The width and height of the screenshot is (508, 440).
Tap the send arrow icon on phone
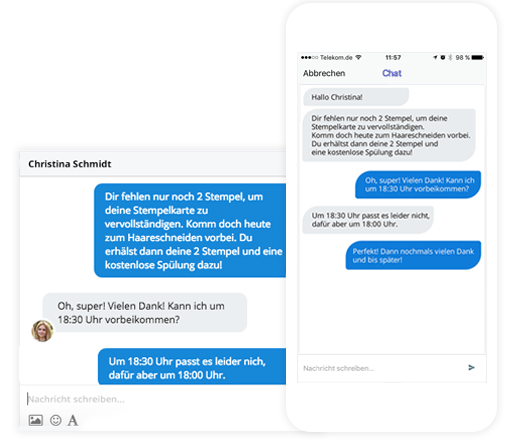[x=471, y=367]
